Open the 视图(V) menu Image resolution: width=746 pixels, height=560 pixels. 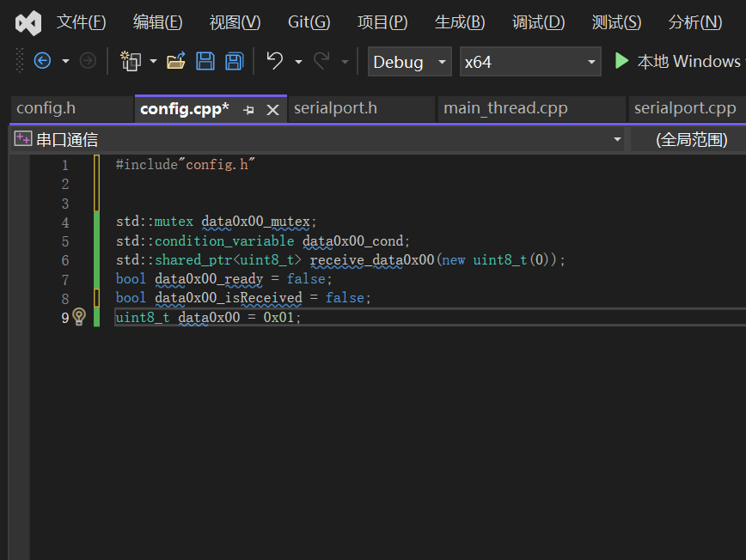[x=235, y=22]
